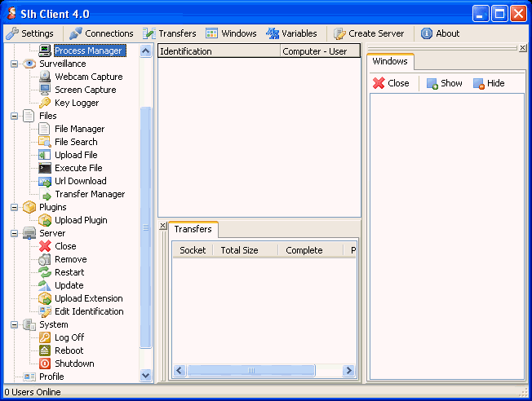
Task: Select Process Manager in the tree
Action: (88, 51)
